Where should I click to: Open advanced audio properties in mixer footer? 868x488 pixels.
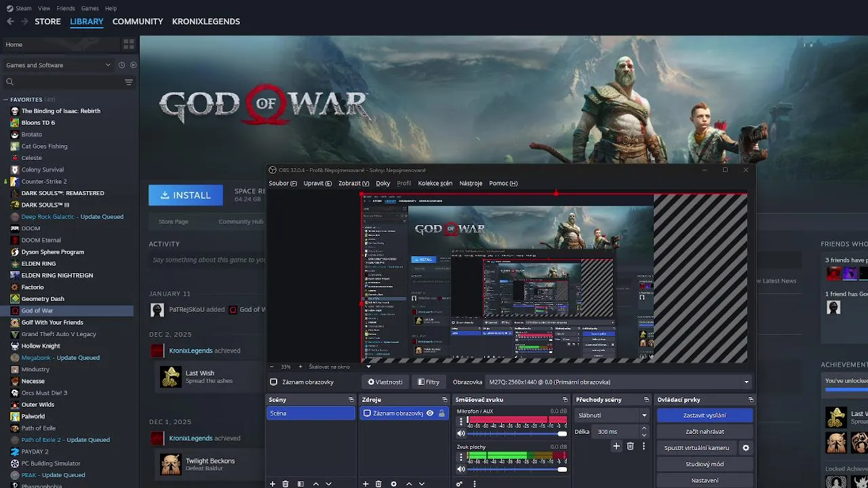459,484
